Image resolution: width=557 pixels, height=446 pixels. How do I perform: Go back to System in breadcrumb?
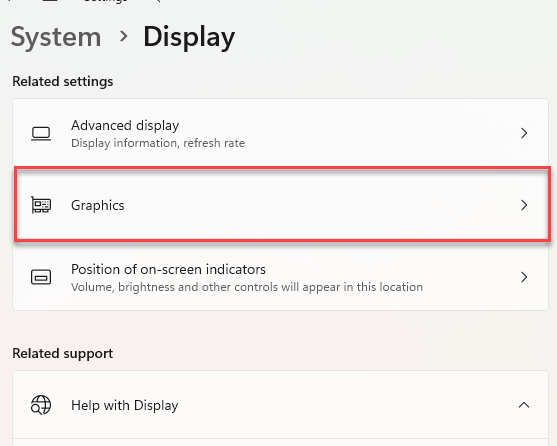pyautogui.click(x=56, y=37)
